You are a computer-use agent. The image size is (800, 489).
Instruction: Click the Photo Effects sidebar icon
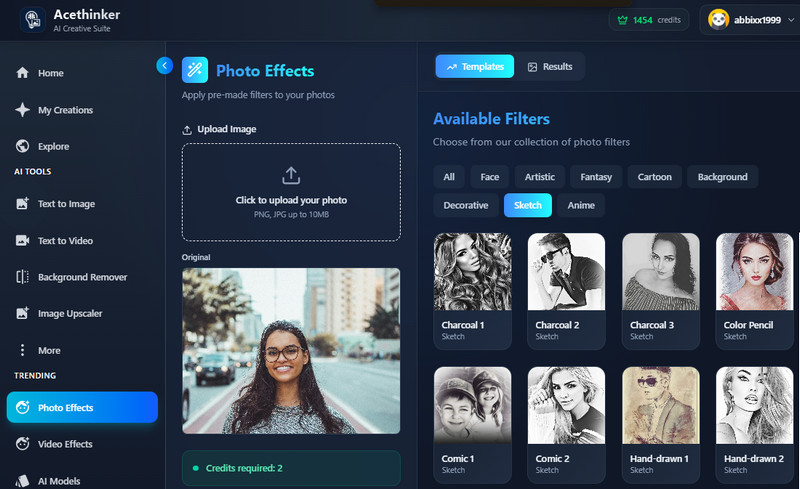click(22, 407)
